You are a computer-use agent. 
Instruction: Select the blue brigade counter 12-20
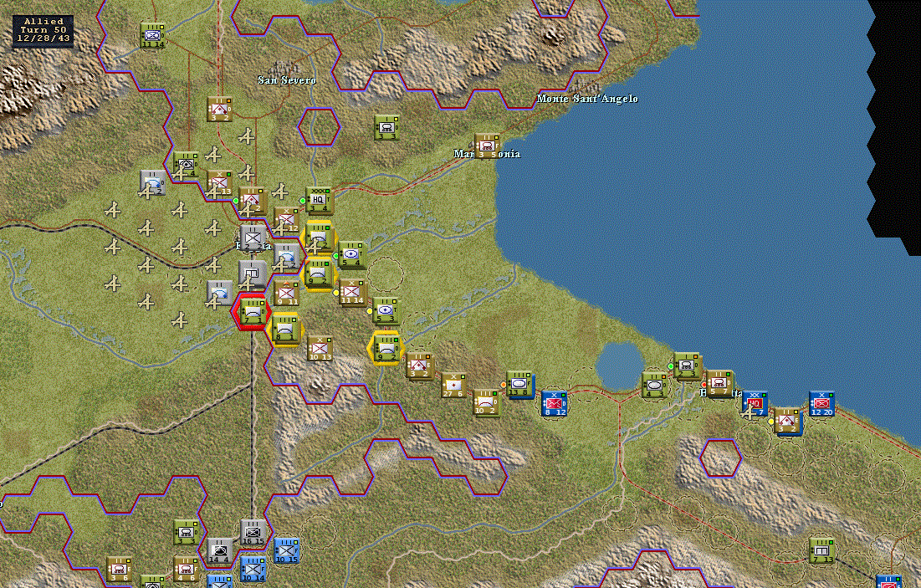point(821,403)
